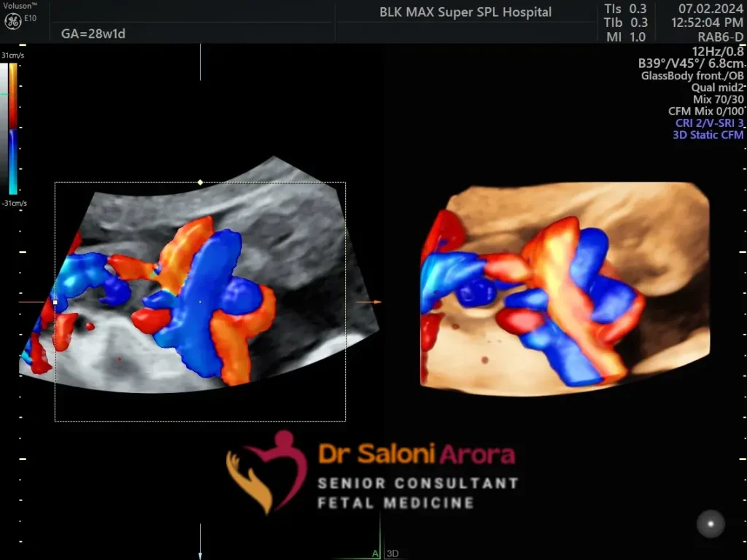Click the red-blue color Doppler velocity bar
The image size is (747, 560).
tap(13, 129)
